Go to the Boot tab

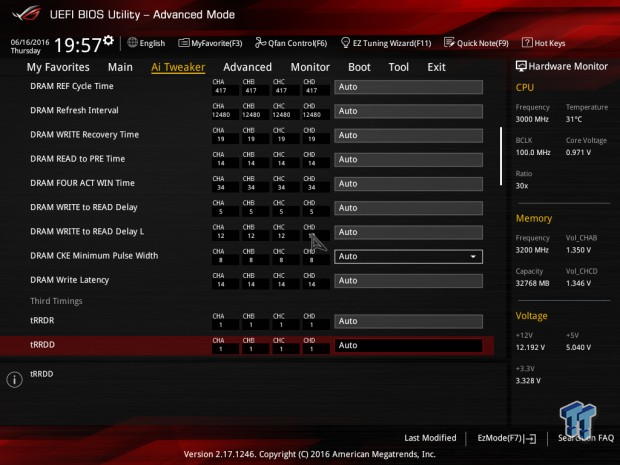click(x=359, y=67)
